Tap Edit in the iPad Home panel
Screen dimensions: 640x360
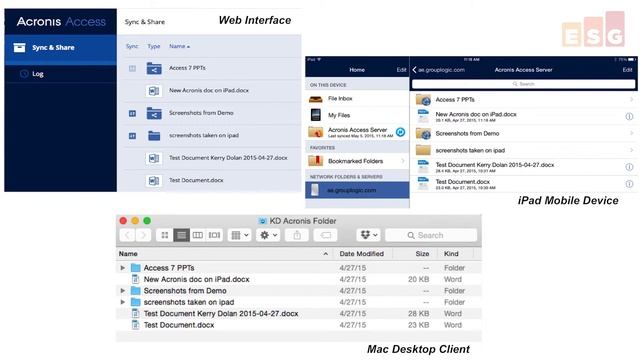click(x=402, y=70)
